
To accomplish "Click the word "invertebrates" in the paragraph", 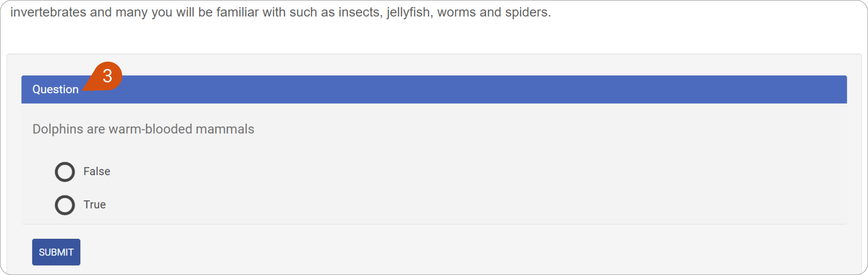I will click(48, 12).
